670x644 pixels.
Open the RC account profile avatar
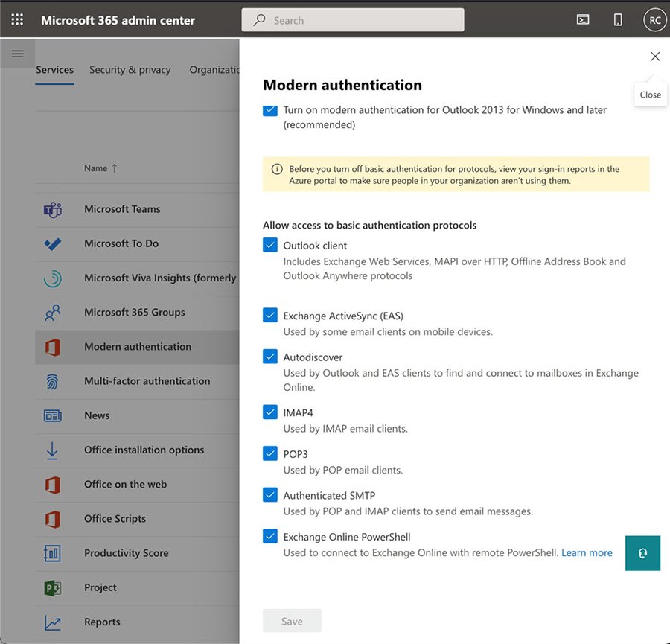[x=654, y=20]
